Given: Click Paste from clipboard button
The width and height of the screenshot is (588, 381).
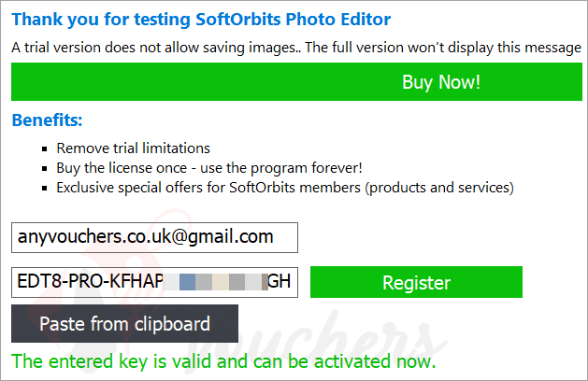Looking at the screenshot, I should (x=124, y=324).
